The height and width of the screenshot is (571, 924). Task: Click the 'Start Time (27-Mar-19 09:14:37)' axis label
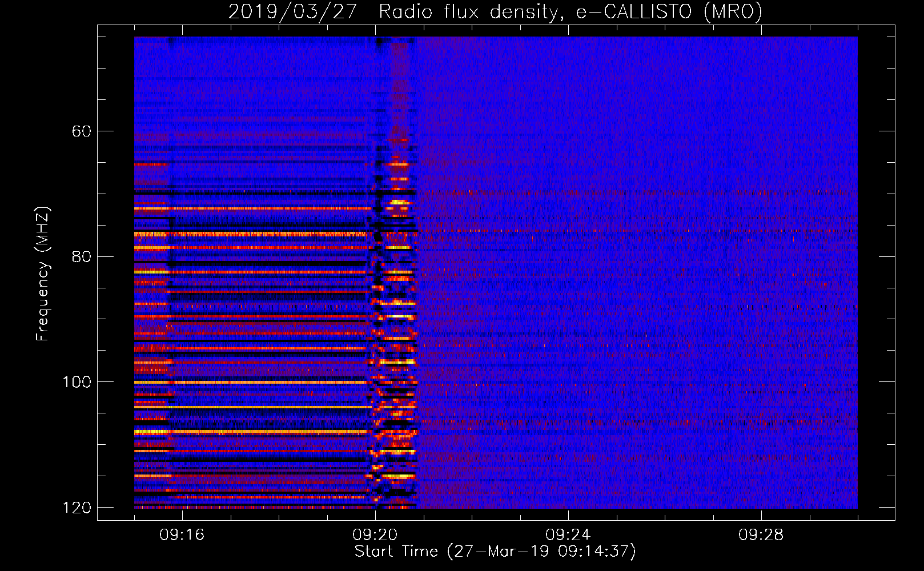coord(495,552)
